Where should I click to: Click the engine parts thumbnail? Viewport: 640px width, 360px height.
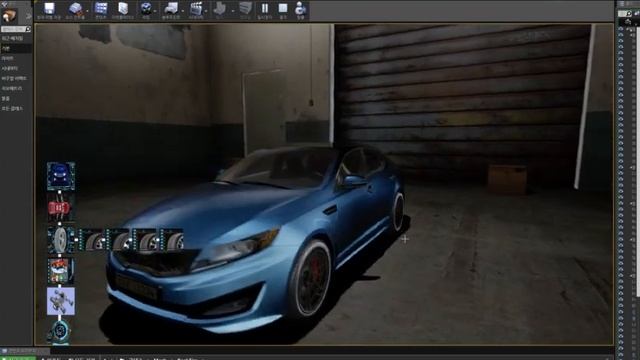60,271
